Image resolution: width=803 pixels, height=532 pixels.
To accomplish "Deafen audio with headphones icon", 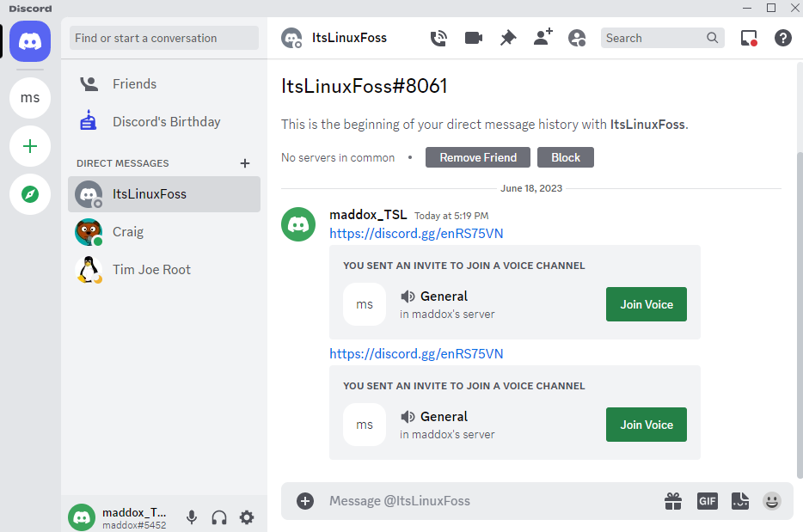I will tap(219, 517).
